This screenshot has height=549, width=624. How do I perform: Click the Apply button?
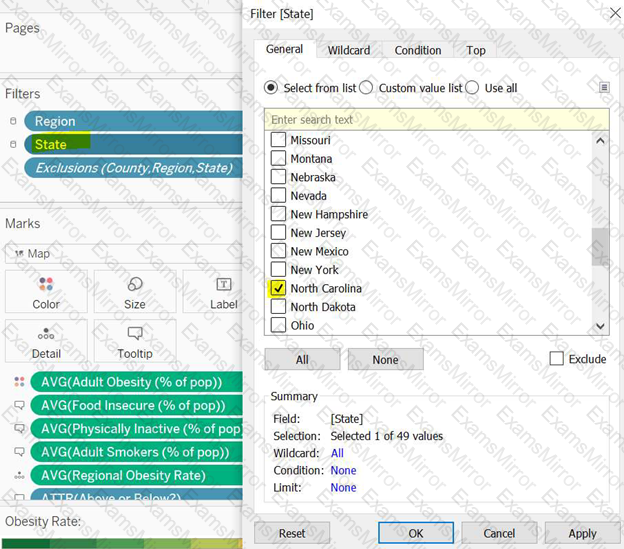point(583,533)
